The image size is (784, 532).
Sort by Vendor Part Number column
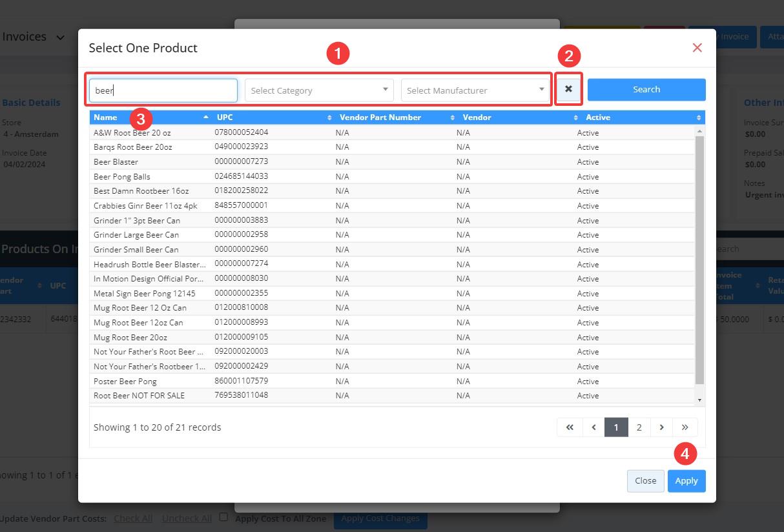coord(397,118)
